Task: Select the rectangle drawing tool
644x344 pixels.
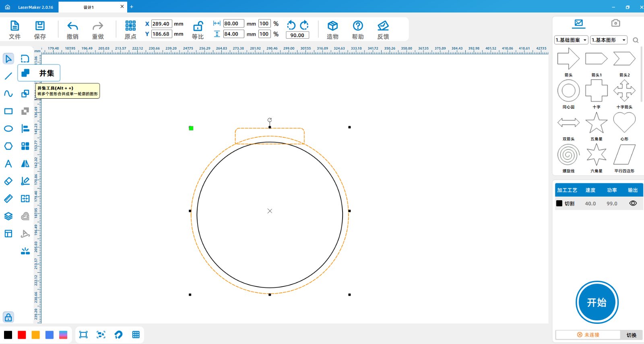Action: 8,111
